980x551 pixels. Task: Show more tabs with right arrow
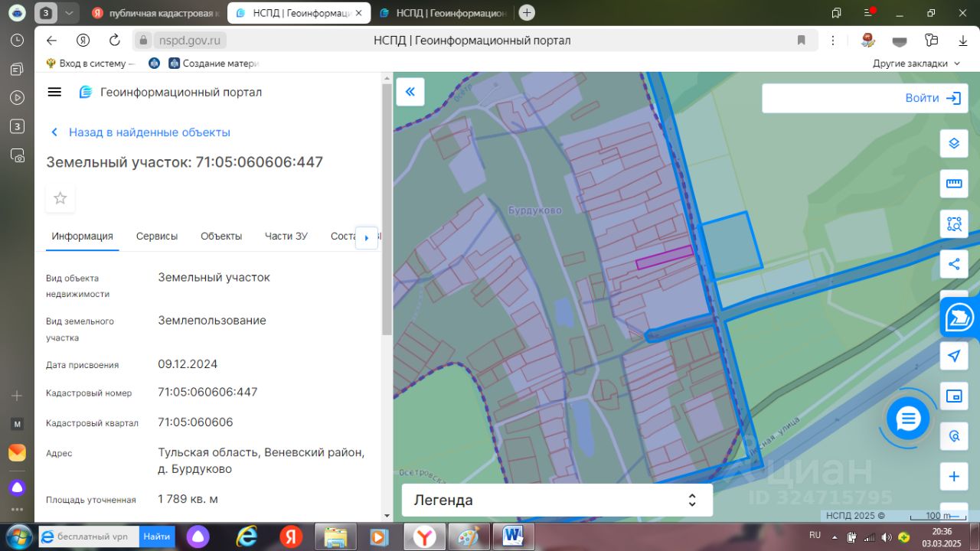[367, 238]
